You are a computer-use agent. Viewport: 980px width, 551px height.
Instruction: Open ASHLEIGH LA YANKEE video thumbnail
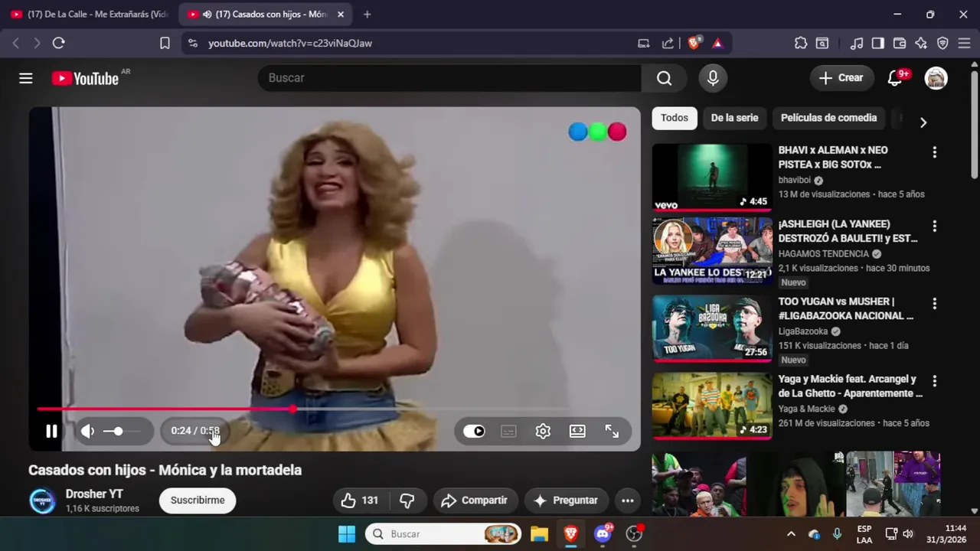click(712, 251)
